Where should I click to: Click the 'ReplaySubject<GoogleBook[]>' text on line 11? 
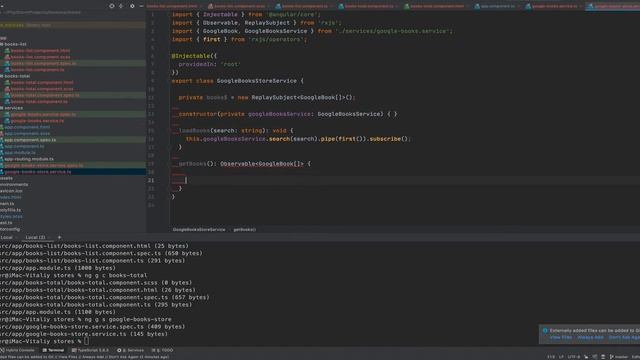(x=299, y=98)
